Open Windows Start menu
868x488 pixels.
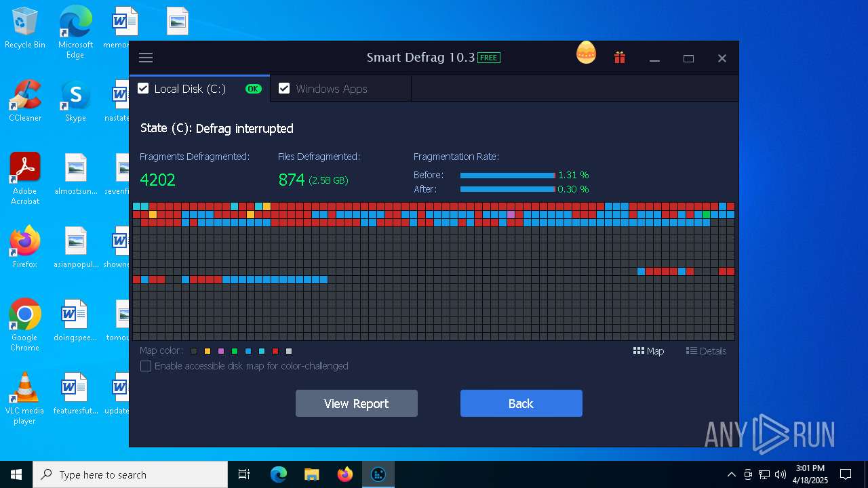[16, 474]
